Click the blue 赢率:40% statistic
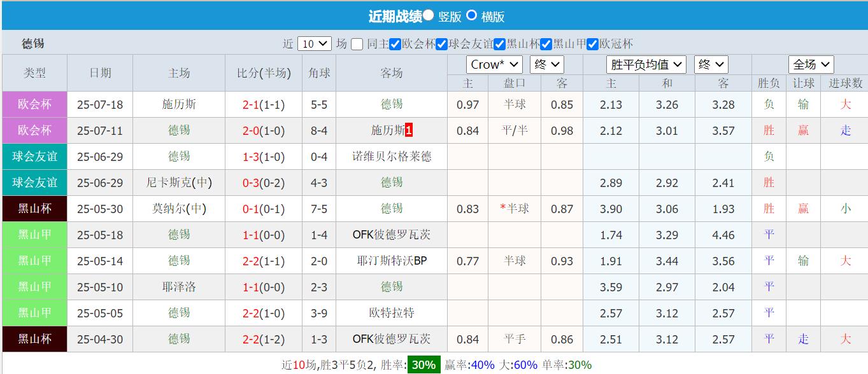The image size is (868, 374). click(x=469, y=364)
